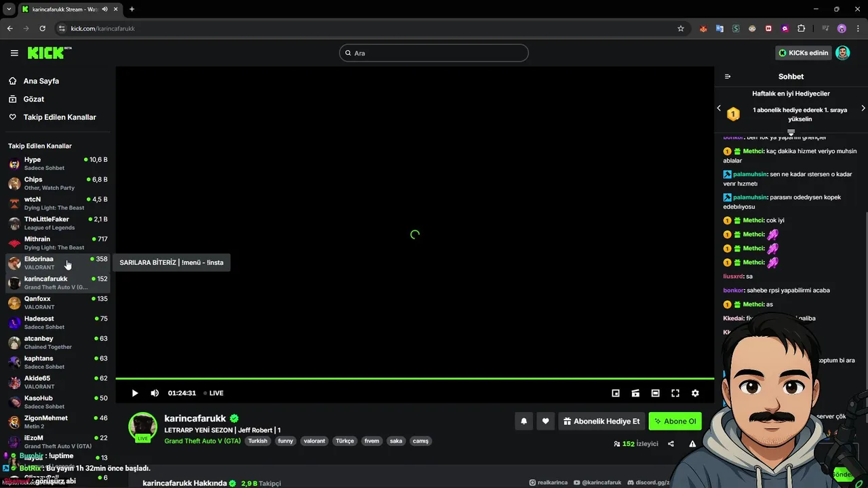Open Hadesost channel in sidebar
This screenshot has height=488, width=868.
(58, 323)
